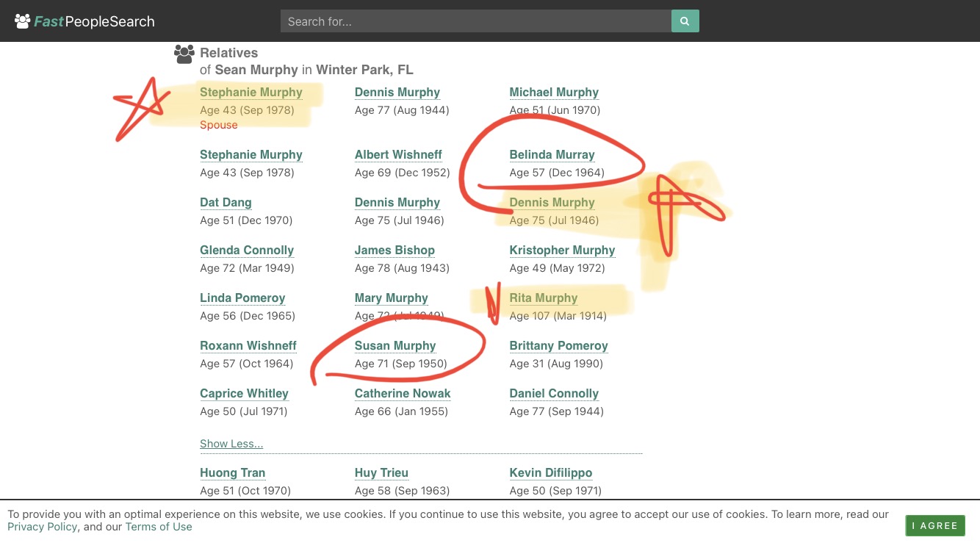Click the text 'Age 71 (Sep 1950)'
The height and width of the screenshot is (551, 980).
click(x=401, y=364)
